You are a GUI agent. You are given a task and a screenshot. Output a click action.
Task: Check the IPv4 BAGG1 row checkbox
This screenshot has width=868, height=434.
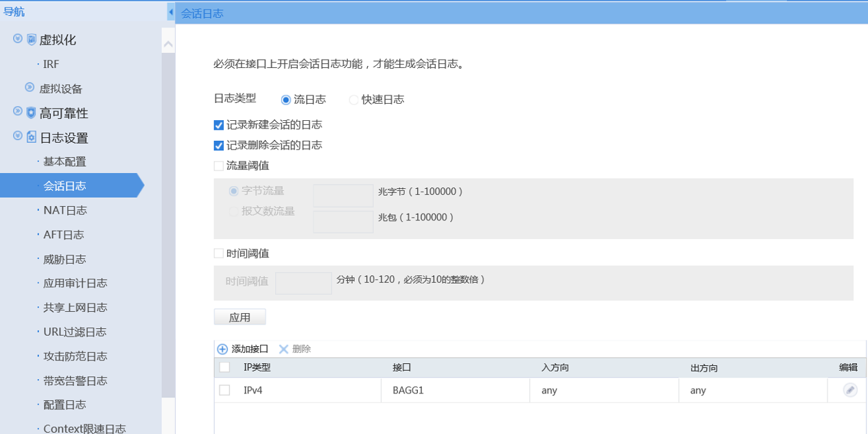(224, 390)
